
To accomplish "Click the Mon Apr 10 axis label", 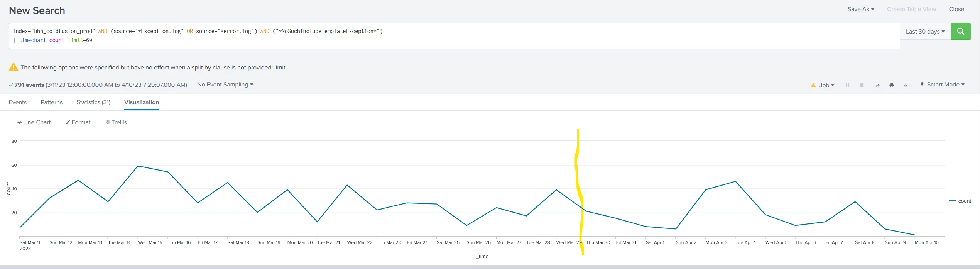I will [x=927, y=243].
